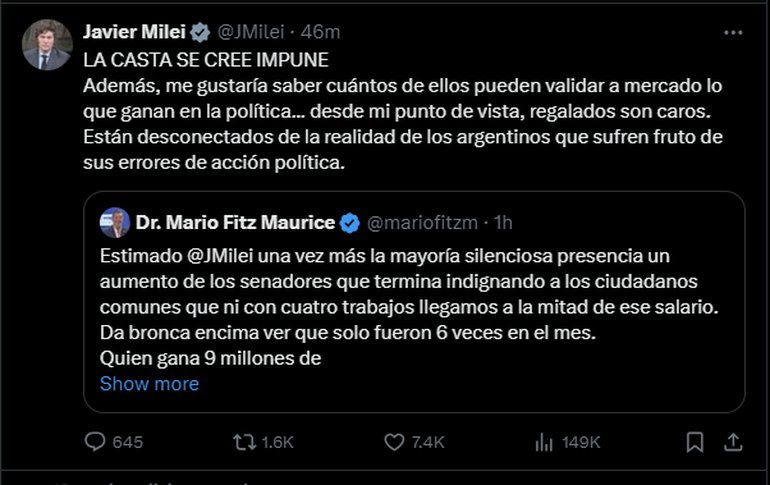Click the share upload icon
Screen dimensions: 770x485
731,442
